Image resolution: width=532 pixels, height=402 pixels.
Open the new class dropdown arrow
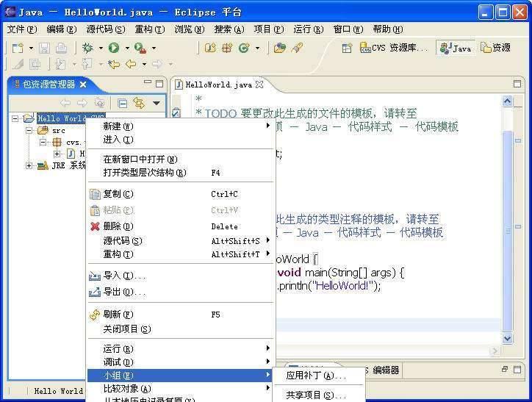[x=257, y=49]
